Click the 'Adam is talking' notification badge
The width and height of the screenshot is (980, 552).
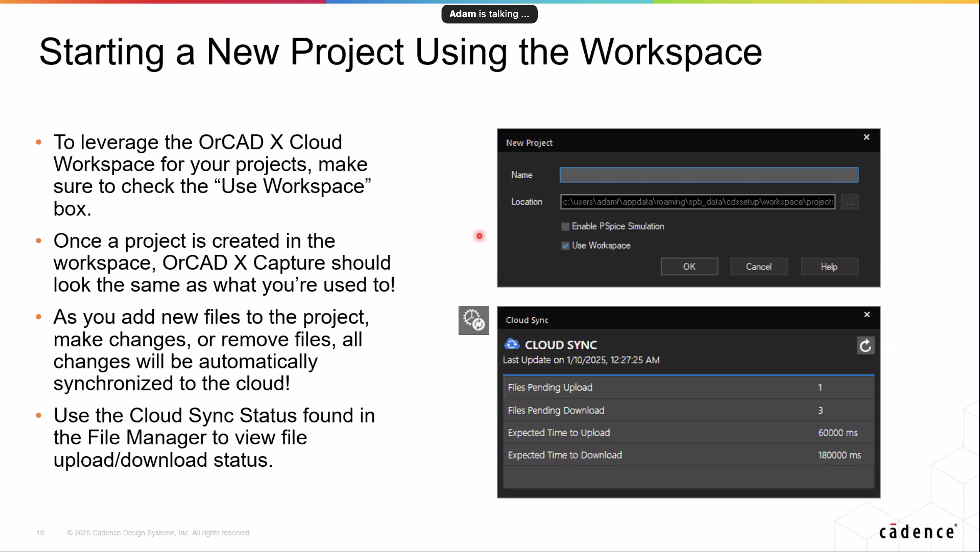click(489, 14)
